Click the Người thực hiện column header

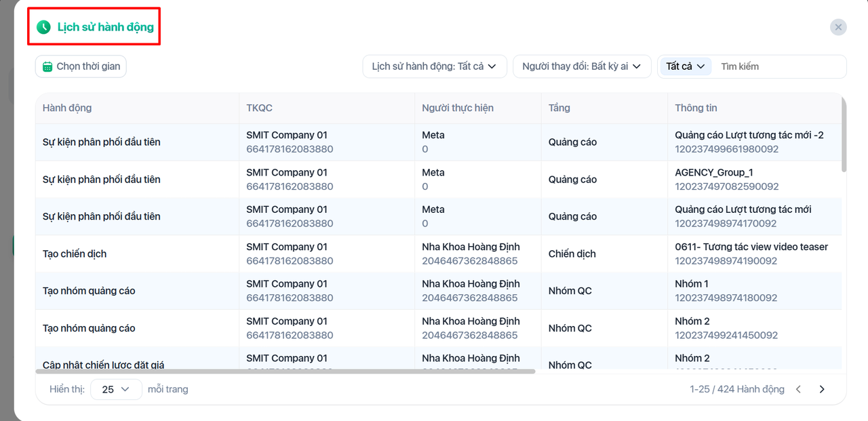click(457, 108)
